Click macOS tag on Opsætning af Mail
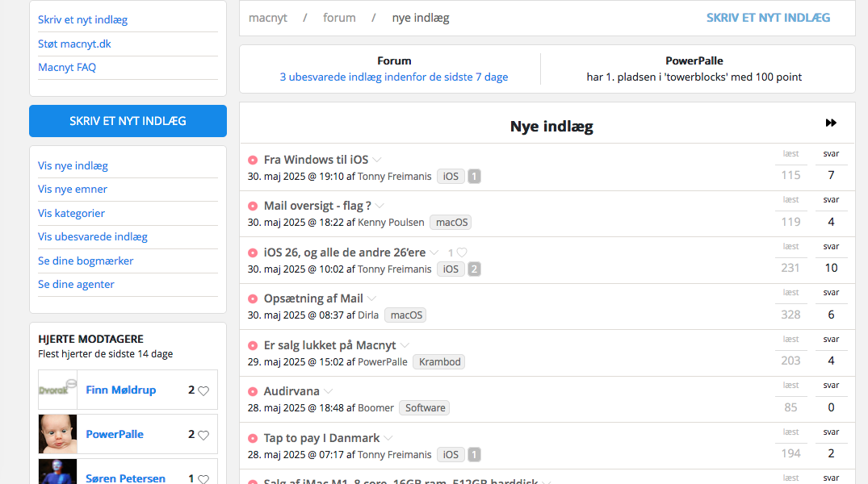Screen dimensions: 868x484 click(406, 315)
